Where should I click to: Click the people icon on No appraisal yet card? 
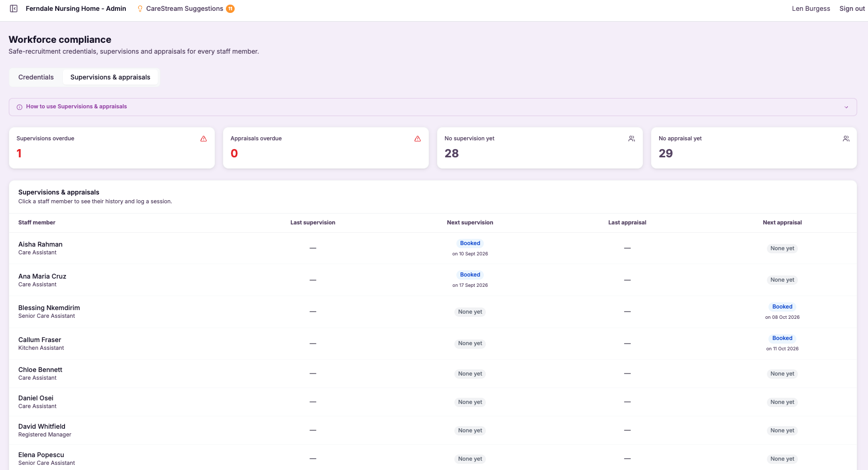[846, 139]
